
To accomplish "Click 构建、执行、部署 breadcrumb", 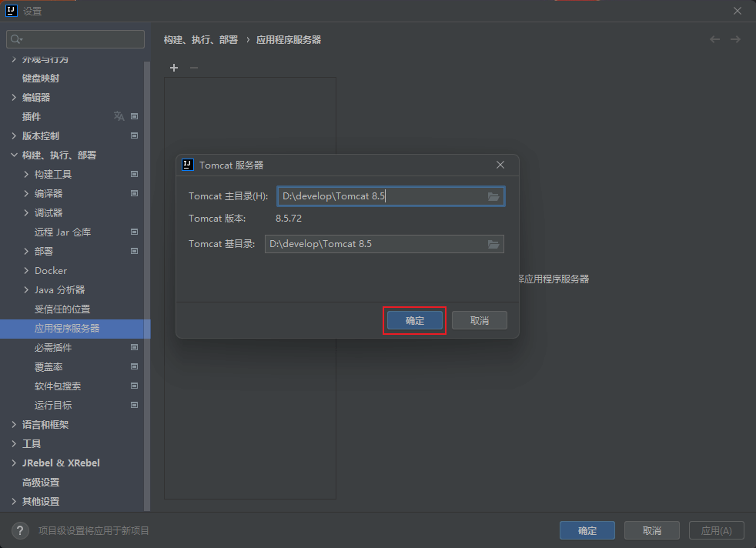I will [201, 39].
